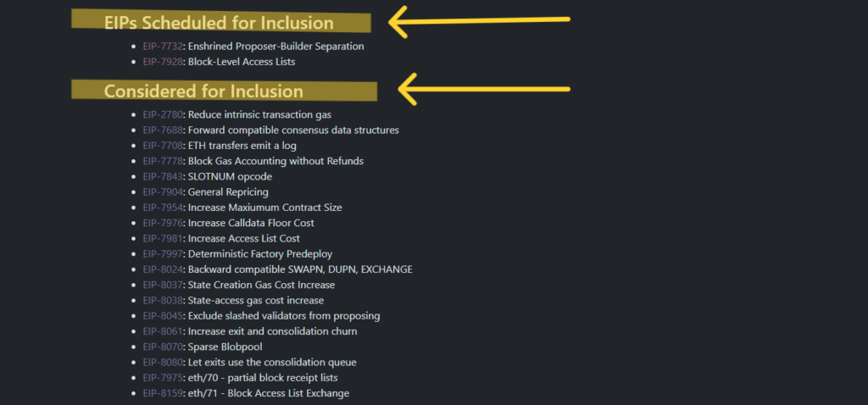Screen dimensions: 868x405
Task: Click the yellow arrow beside Considered for Inclusion
Action: point(483,88)
